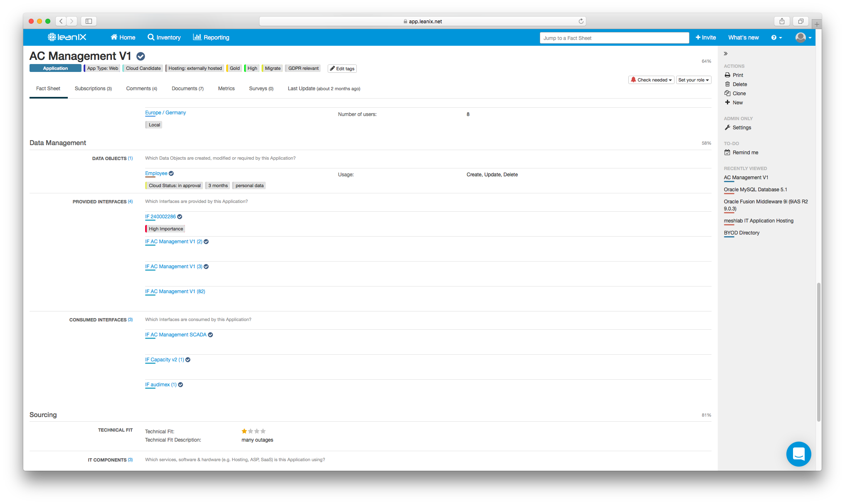Image resolution: width=845 pixels, height=504 pixels.
Task: Open IF Capacity v2 (1)
Action: pyautogui.click(x=165, y=360)
